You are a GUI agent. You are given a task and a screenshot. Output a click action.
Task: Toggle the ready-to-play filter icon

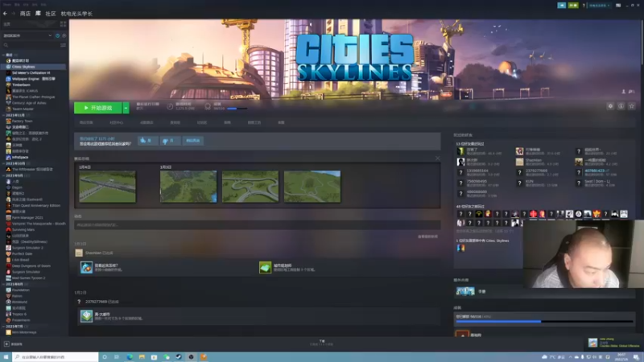pos(64,35)
